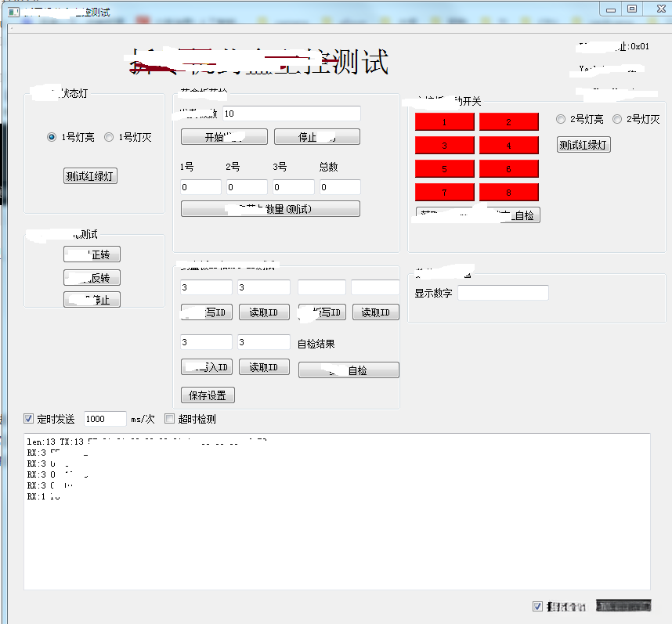Click 测试红绿灯 button under 1号灯 options
The image size is (672, 624).
[x=90, y=176]
